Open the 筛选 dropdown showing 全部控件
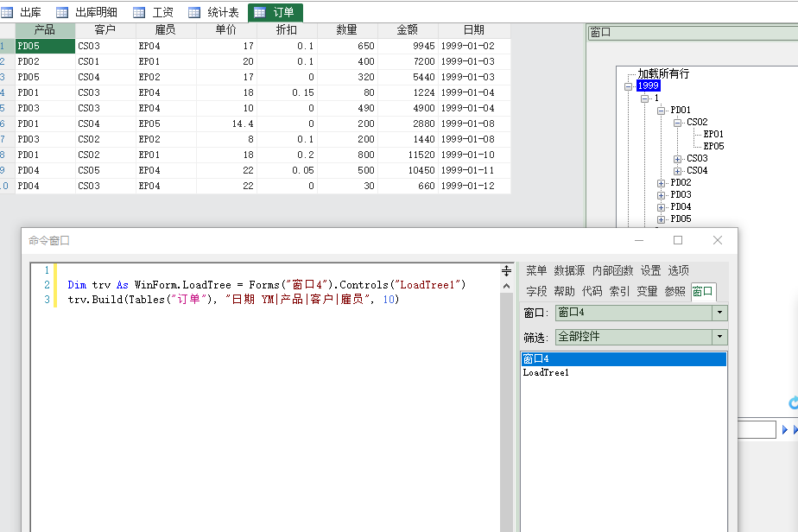This screenshot has height=532, width=798. click(x=719, y=337)
